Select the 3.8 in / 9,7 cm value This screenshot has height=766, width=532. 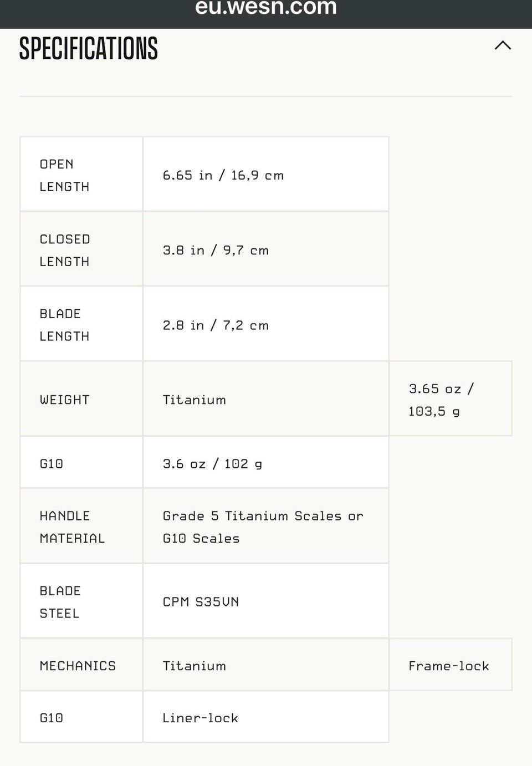tap(216, 250)
